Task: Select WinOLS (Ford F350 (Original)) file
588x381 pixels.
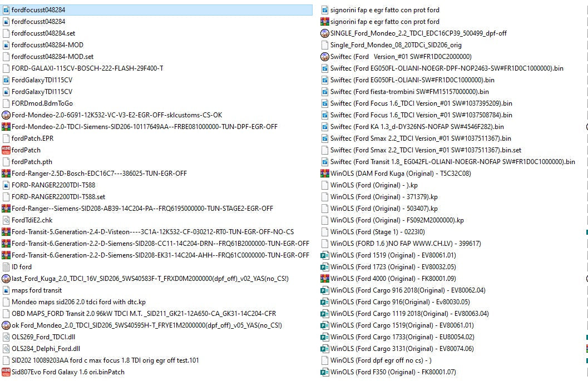Action: (393, 372)
